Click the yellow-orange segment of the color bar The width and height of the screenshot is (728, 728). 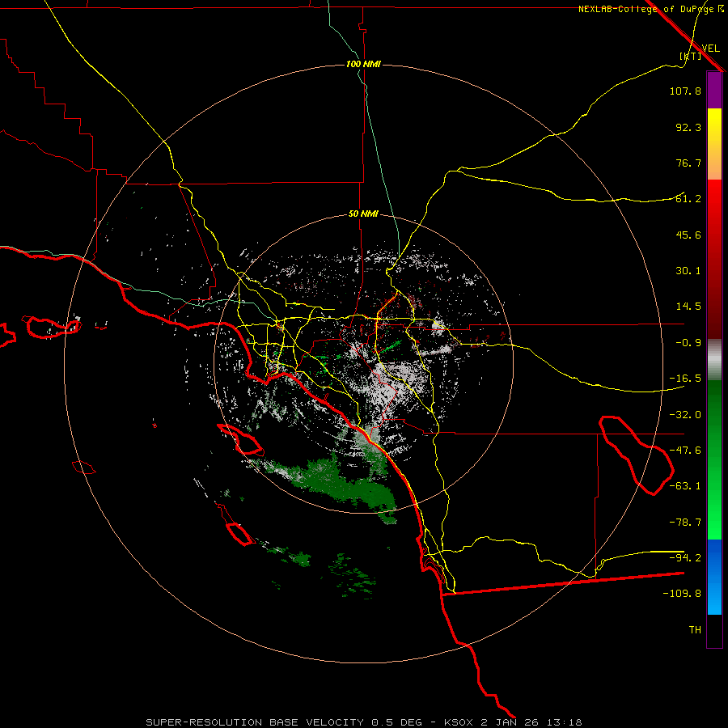714,144
